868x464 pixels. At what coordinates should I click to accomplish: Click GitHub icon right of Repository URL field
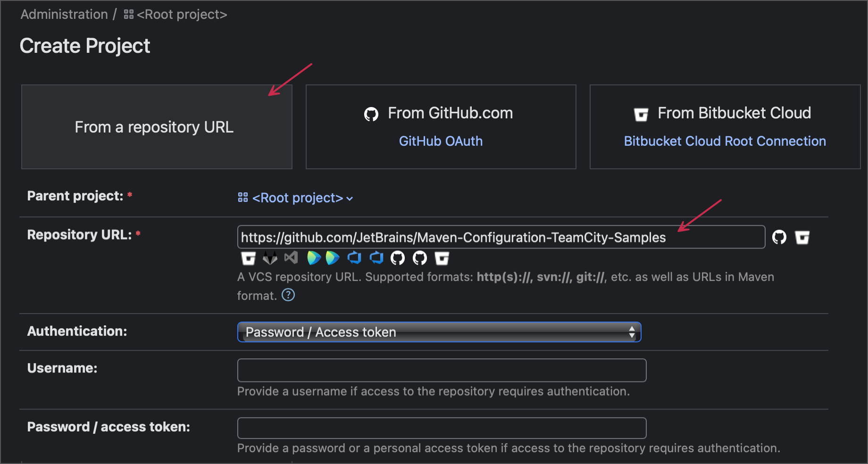pyautogui.click(x=779, y=237)
